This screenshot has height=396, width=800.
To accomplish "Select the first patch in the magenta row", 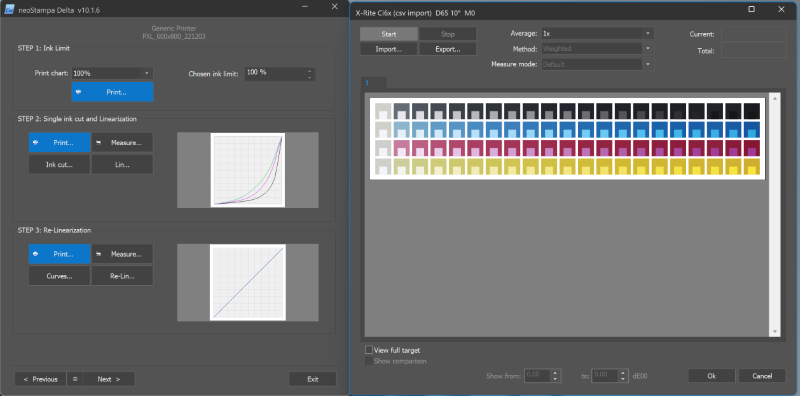I will tap(383, 148).
